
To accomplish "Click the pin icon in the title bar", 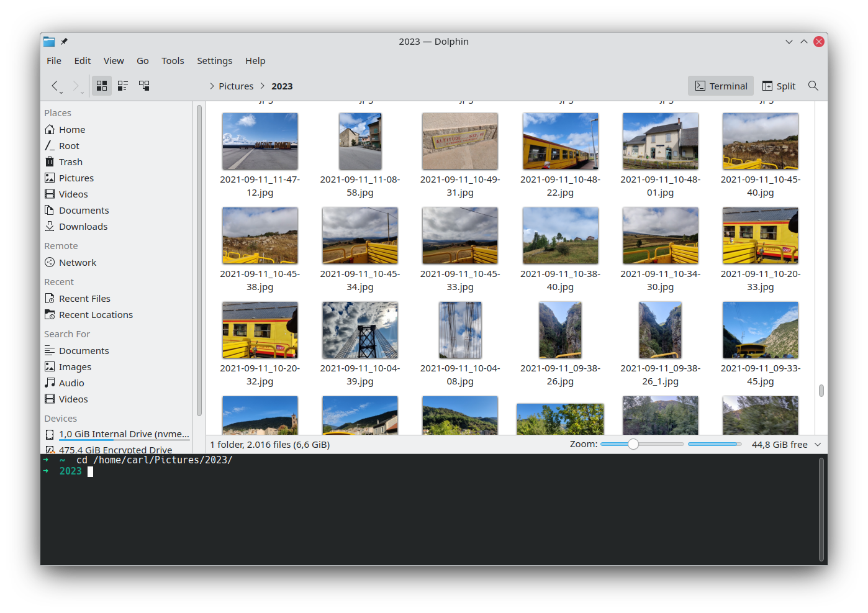I will [x=63, y=42].
